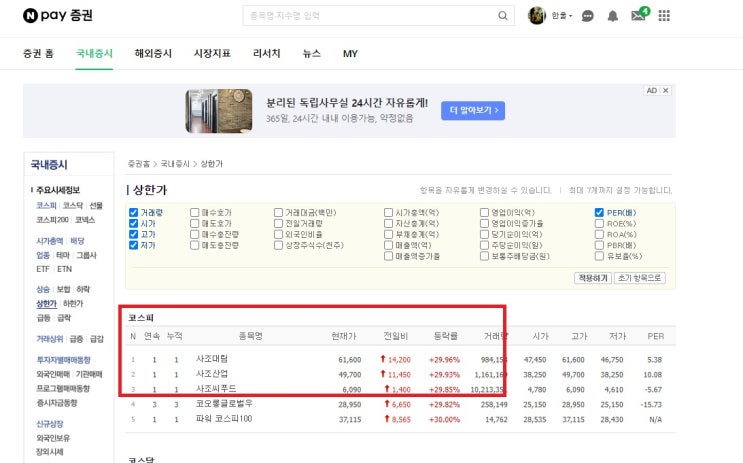Screen dimensions: 743x463
Task: Click the 더 알아보기 ad button
Action: pos(473,110)
